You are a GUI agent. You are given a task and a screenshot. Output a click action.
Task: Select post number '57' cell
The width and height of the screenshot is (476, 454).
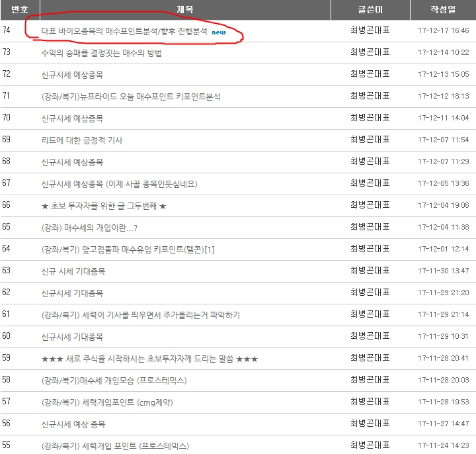(7, 402)
